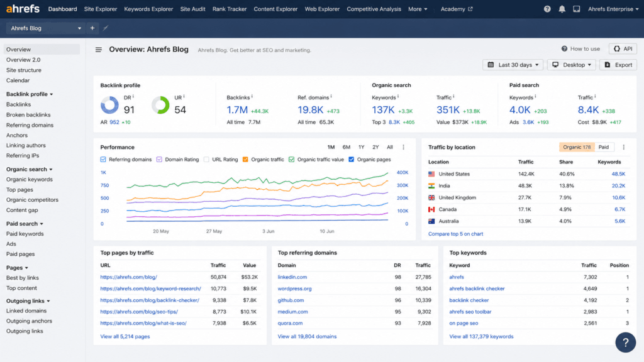Click the pin icon next to plus
Viewport: 644px width, 362px height.
pyautogui.click(x=106, y=28)
